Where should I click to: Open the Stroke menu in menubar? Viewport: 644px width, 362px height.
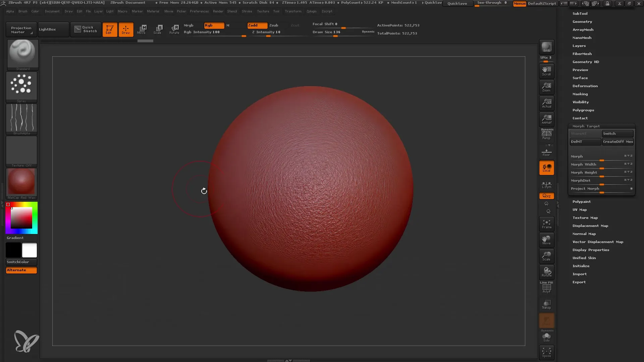point(247,11)
